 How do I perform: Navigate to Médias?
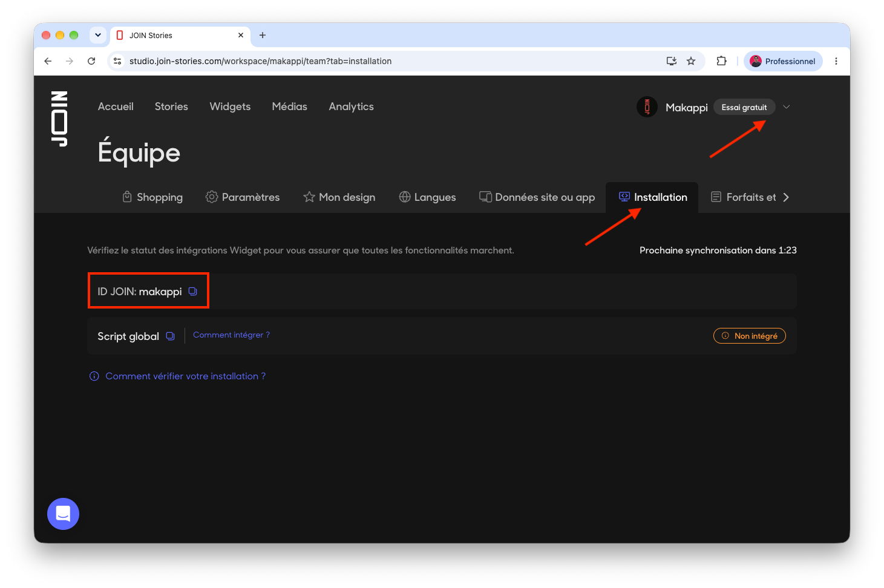point(290,106)
